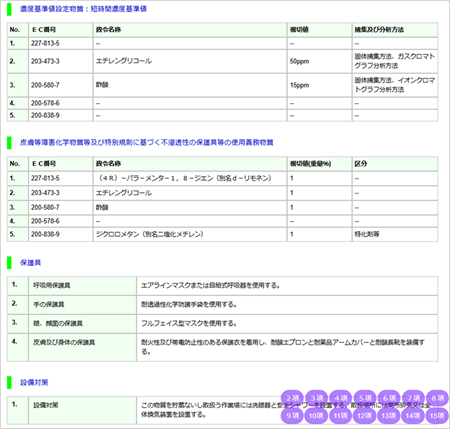Screen dimensions: 450x429
Task: Select the 皮膚及び身体の保護具 row label
Action: pos(82,348)
